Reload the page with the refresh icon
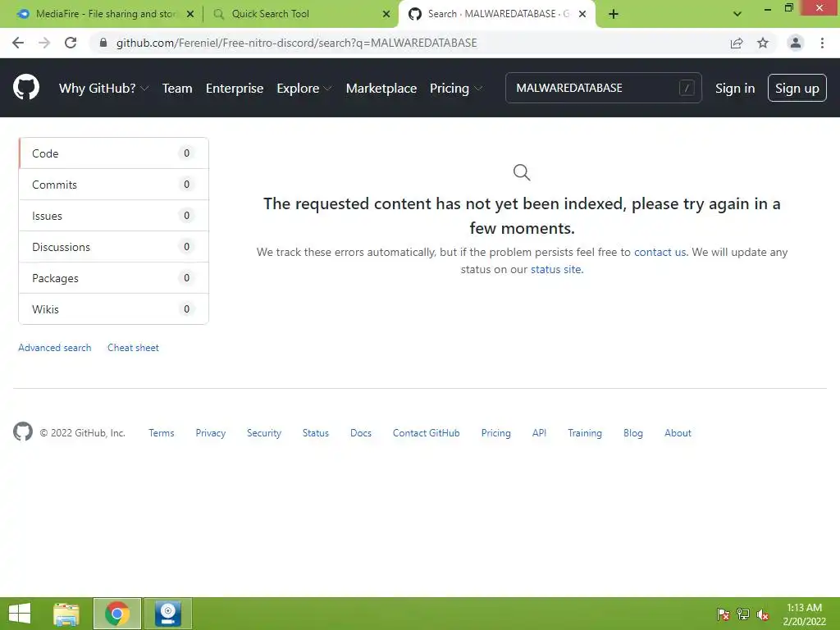The image size is (840, 630). point(71,43)
